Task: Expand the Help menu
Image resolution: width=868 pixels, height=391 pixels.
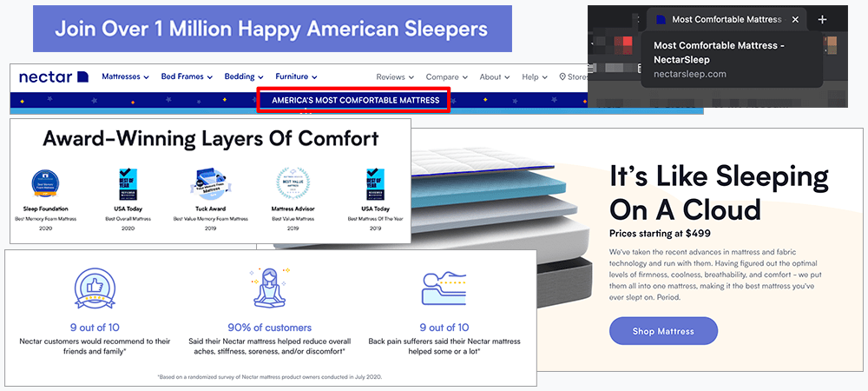Action: tap(535, 77)
